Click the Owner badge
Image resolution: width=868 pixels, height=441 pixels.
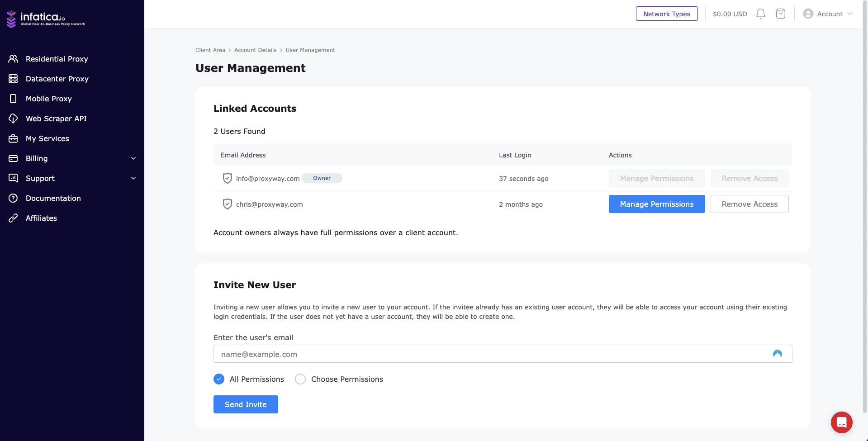[x=322, y=178]
